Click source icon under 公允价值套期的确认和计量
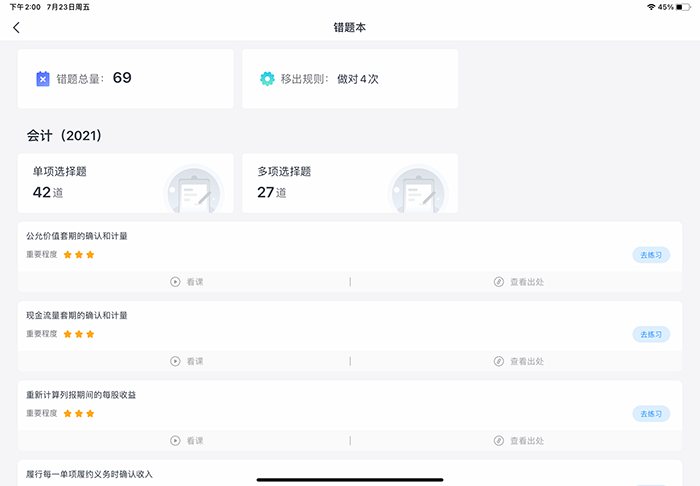Image resolution: width=700 pixels, height=486 pixels. point(499,282)
